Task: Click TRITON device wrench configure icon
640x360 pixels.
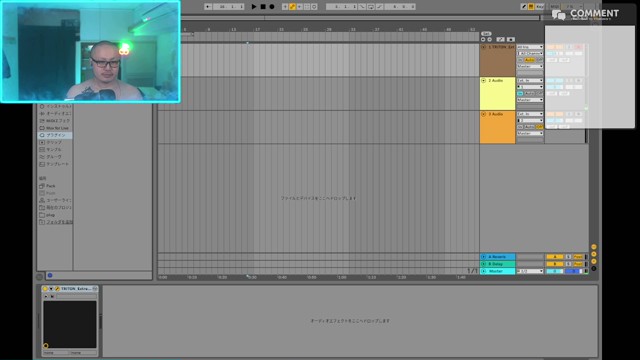Action: coord(57,289)
